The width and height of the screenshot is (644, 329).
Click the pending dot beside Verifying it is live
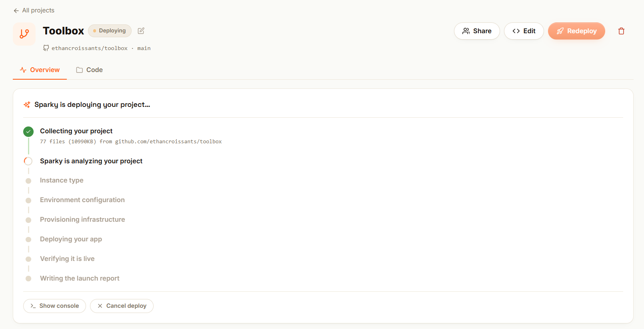pyautogui.click(x=28, y=259)
